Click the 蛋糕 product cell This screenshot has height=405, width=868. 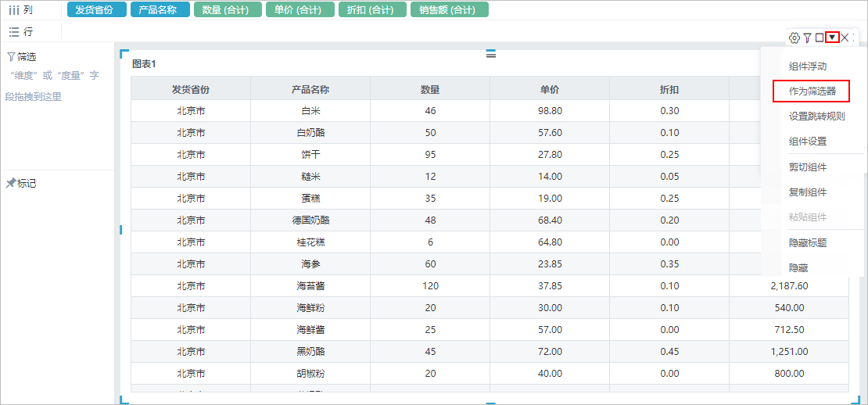pyautogui.click(x=310, y=198)
